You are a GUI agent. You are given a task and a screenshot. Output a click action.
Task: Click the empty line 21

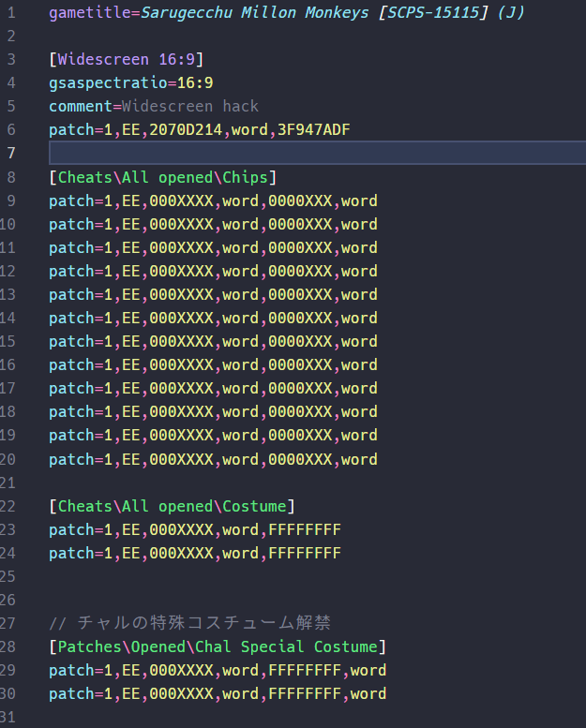317,483
